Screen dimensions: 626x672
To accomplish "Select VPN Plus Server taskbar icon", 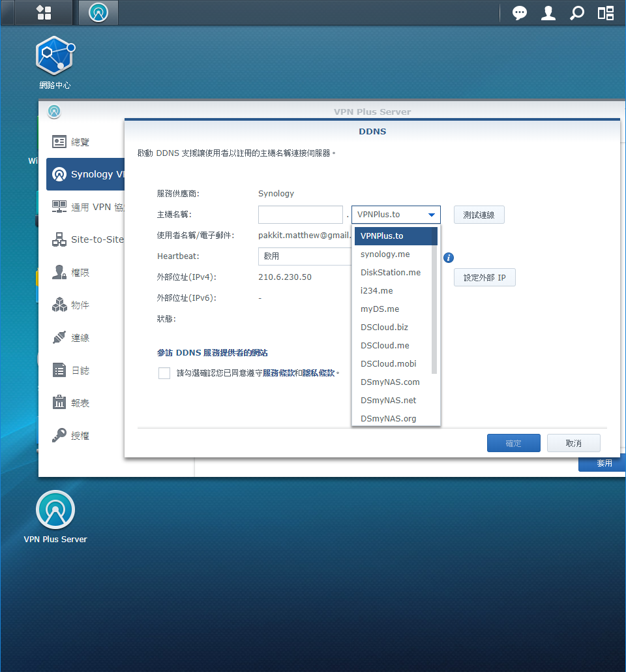I will tap(98, 13).
